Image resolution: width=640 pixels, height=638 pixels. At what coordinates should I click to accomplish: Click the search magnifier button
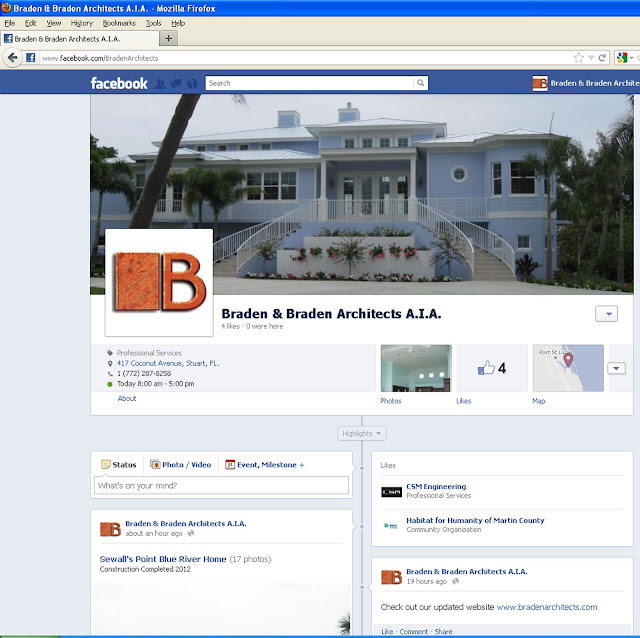tap(420, 83)
